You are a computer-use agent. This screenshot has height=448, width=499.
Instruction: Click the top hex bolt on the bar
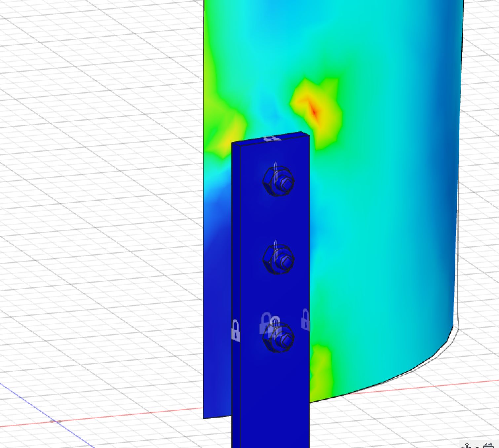[278, 181]
